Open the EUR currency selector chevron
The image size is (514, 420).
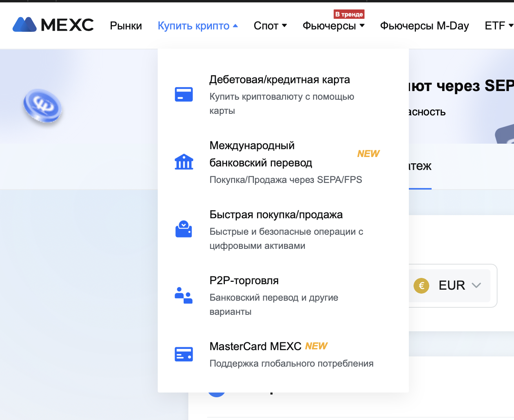click(x=476, y=285)
